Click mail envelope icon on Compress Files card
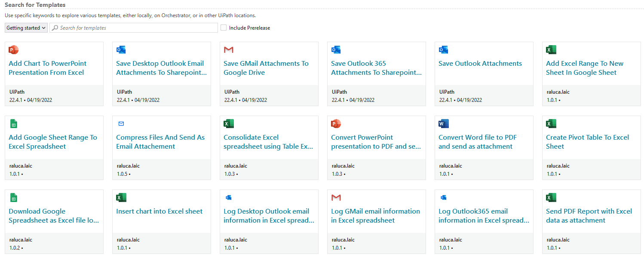 121,124
